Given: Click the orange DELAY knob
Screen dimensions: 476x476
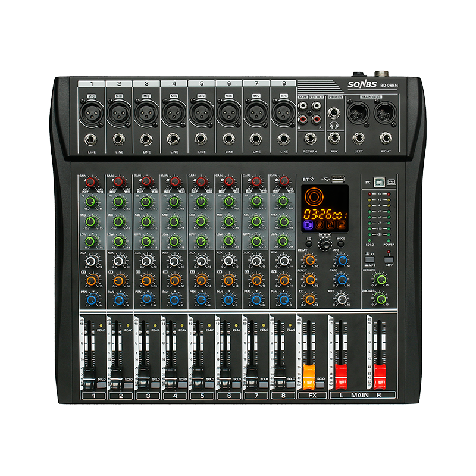Looking at the screenshot, I should click(x=309, y=260).
